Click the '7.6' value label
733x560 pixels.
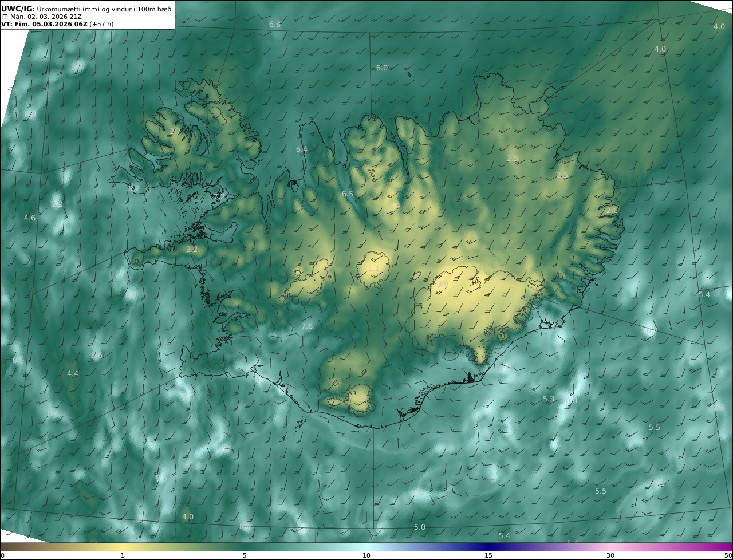[307, 326]
